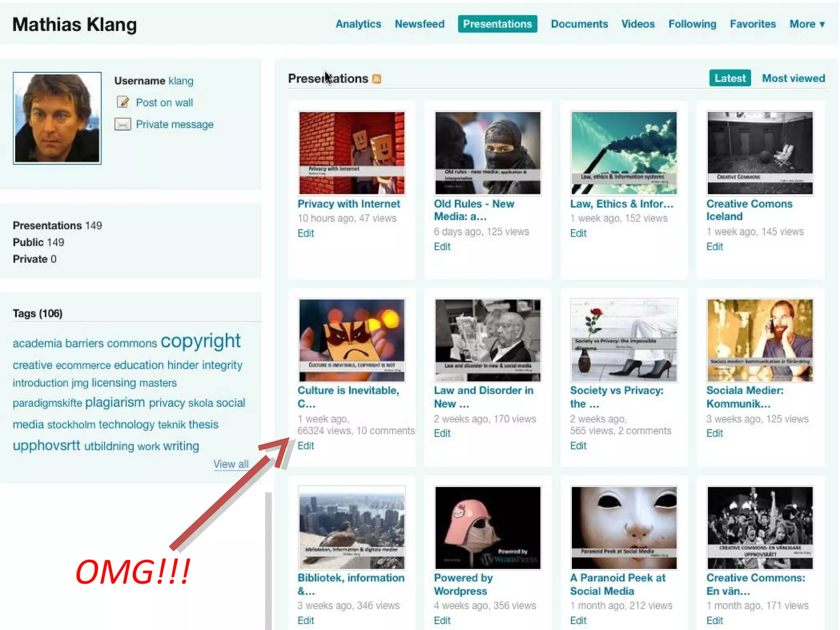Viewport: 840px width, 630px height.
Task: Click the Post on wall pencil icon
Action: (123, 102)
